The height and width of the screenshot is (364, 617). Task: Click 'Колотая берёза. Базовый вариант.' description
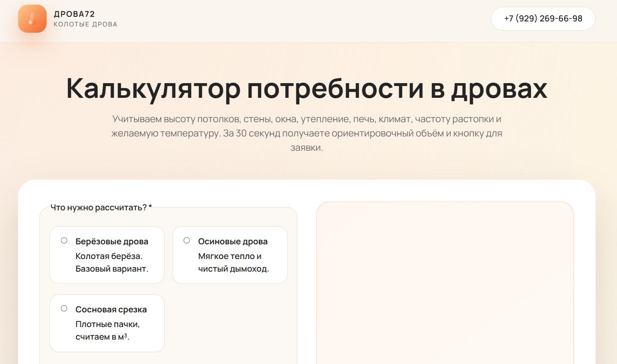point(112,262)
